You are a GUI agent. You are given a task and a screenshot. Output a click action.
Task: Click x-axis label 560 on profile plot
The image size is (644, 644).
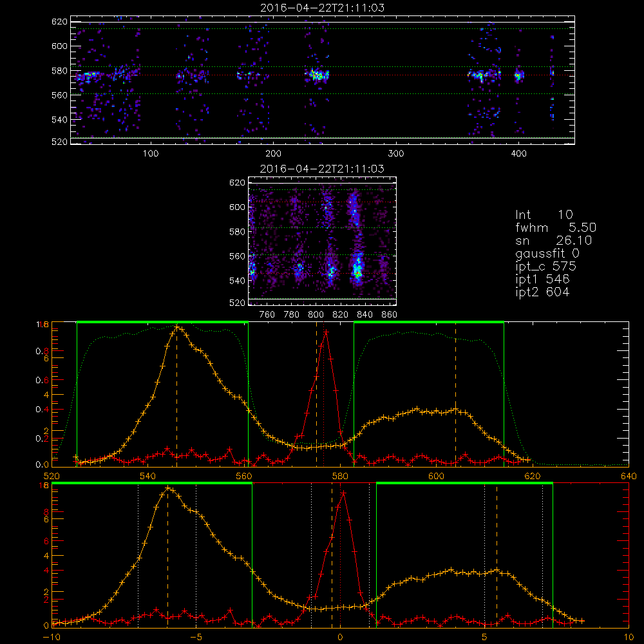(x=244, y=476)
